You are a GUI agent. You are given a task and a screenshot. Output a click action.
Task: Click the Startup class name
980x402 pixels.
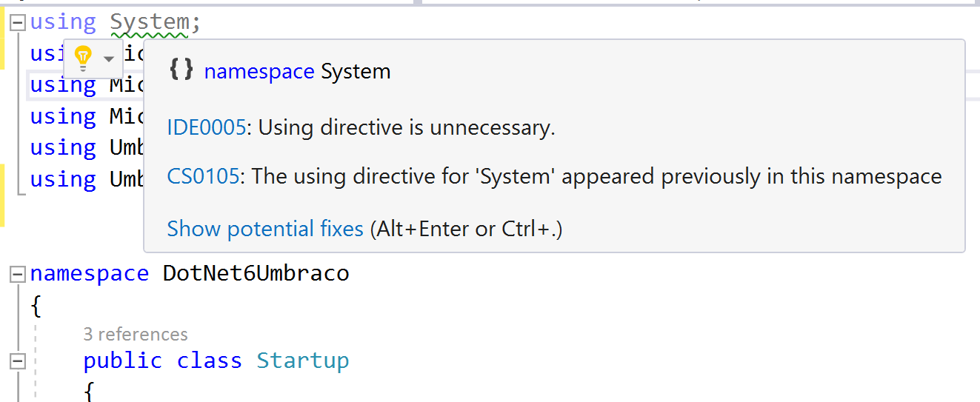(302, 361)
